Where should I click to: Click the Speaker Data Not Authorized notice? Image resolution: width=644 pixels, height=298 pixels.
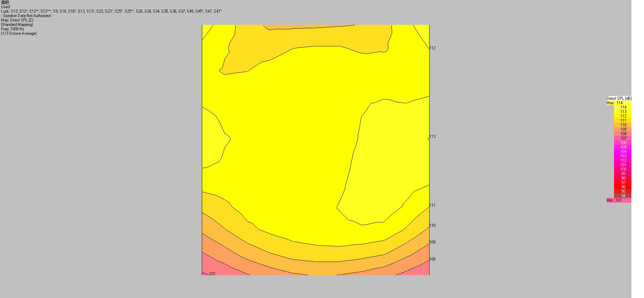27,16
